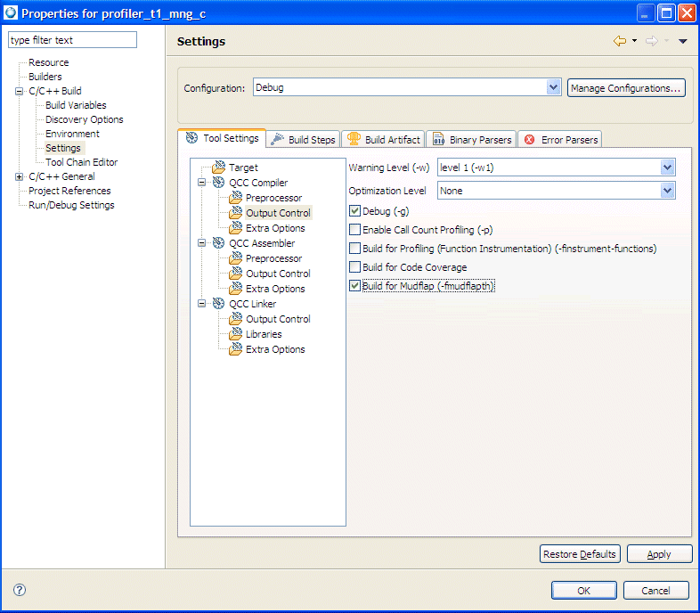
Task: Open the Optimization Level dropdown
Action: coord(667,191)
